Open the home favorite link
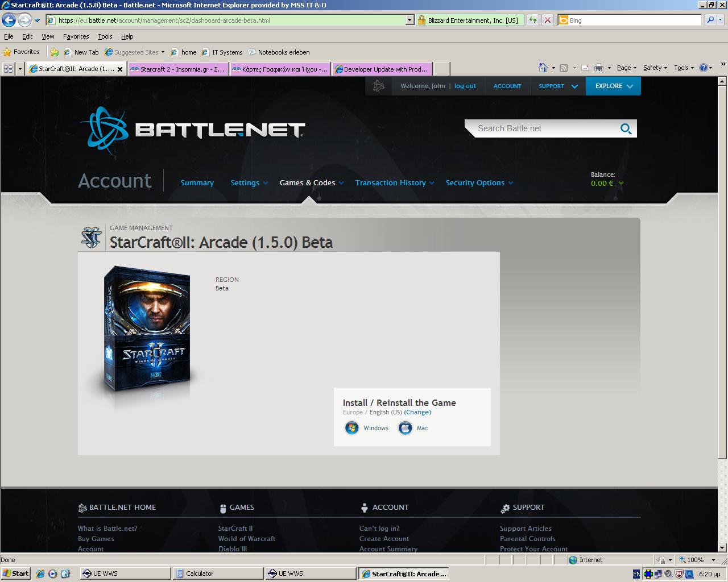728x582 pixels. pos(184,52)
